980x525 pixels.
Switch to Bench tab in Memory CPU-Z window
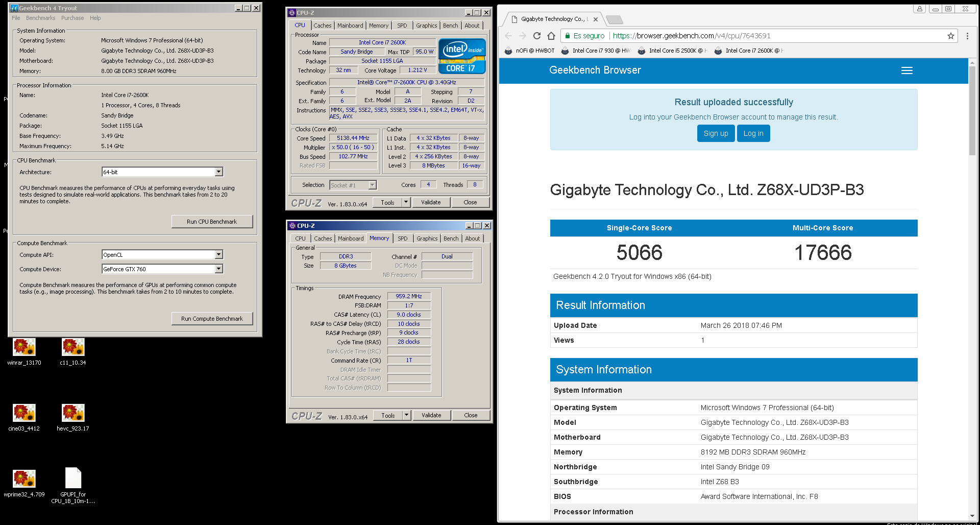tap(451, 238)
